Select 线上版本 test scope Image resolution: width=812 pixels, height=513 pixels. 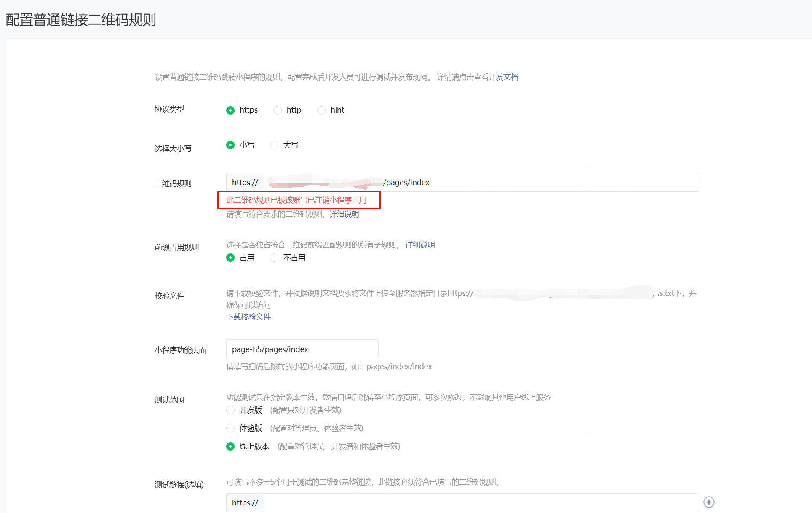[x=230, y=446]
